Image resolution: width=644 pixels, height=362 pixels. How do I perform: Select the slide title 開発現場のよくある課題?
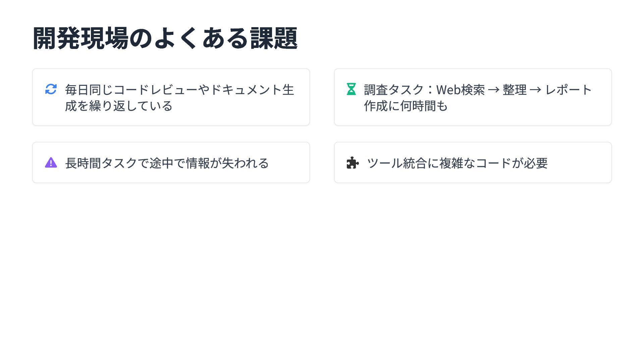[165, 38]
